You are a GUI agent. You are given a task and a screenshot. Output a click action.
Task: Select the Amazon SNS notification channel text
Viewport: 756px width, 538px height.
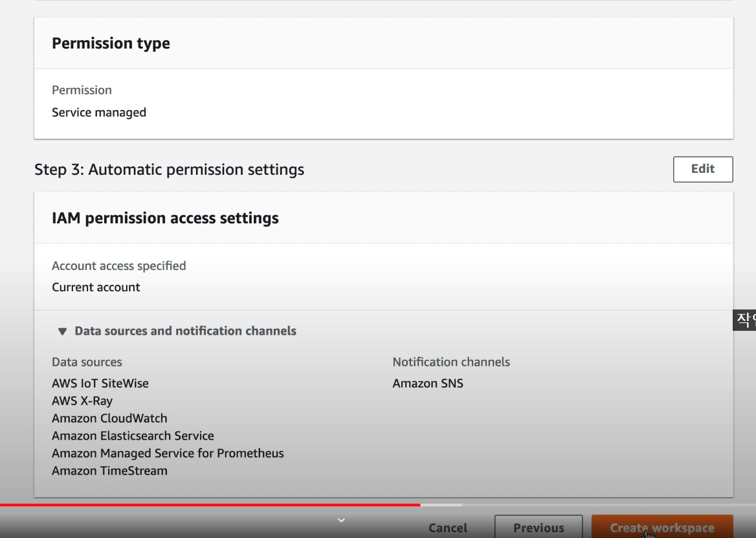coord(428,383)
